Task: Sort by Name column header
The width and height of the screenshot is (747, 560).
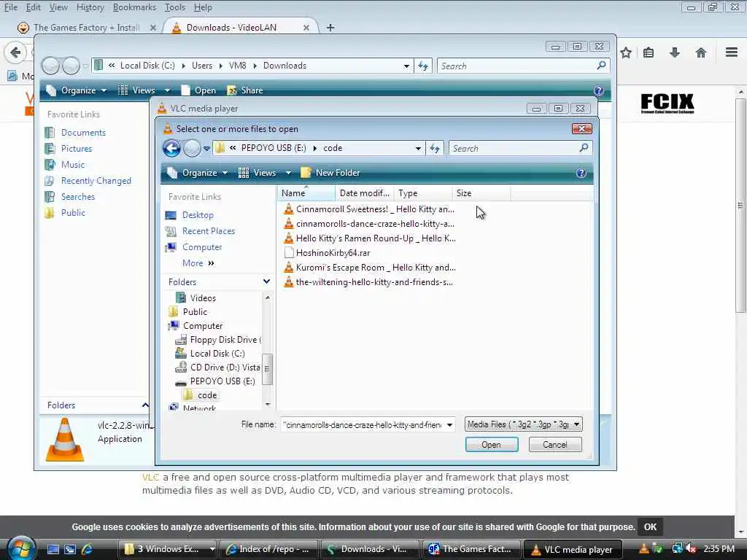Action: point(306,192)
